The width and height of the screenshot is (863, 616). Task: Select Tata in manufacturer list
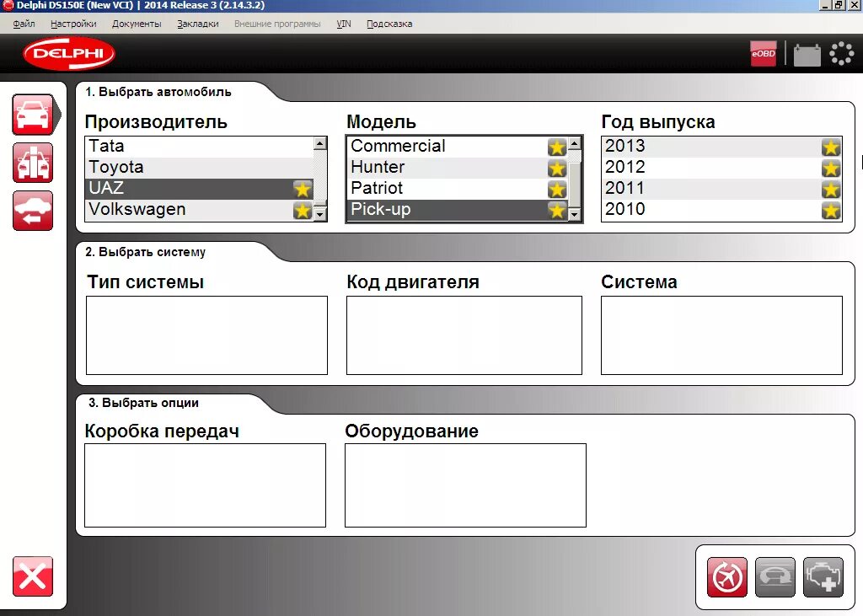pos(199,147)
